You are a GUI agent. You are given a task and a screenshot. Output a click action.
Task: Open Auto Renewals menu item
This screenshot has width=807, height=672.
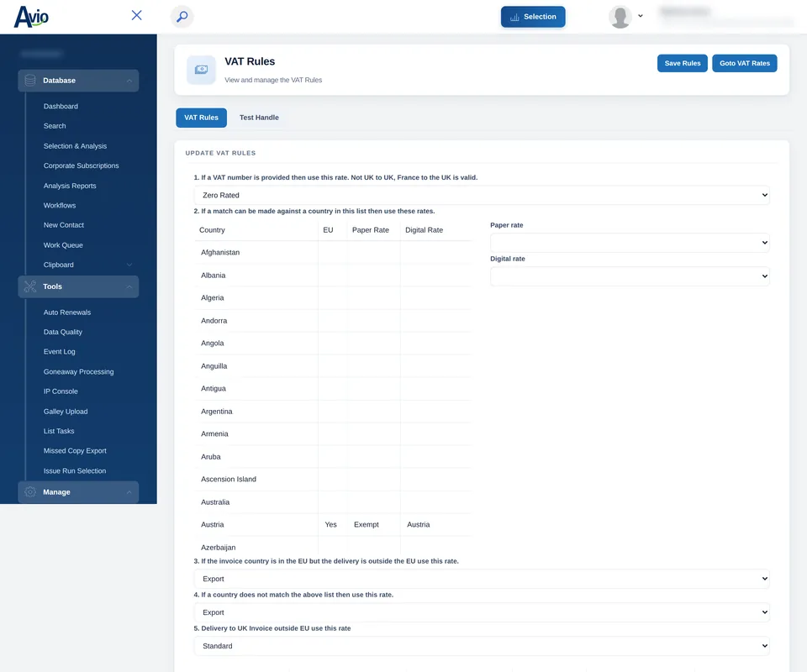(x=67, y=312)
